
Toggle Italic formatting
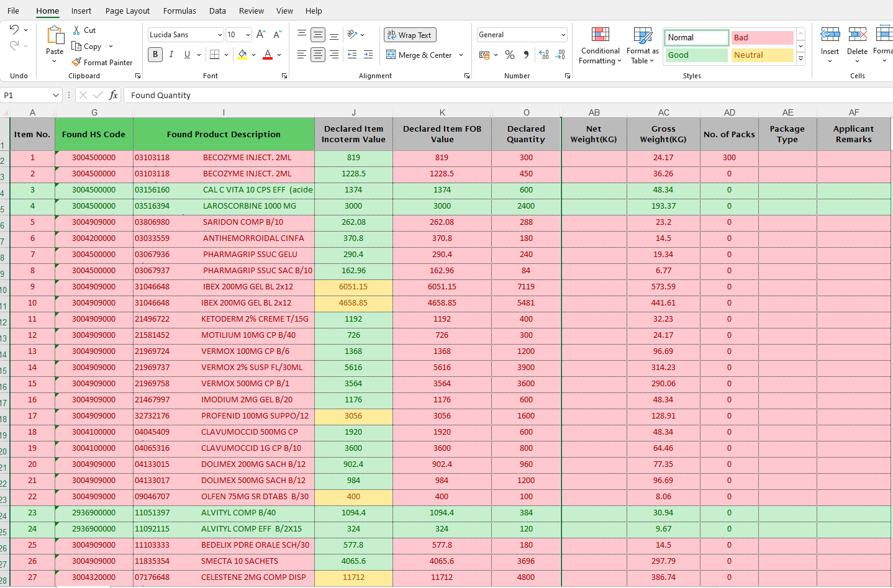(171, 55)
